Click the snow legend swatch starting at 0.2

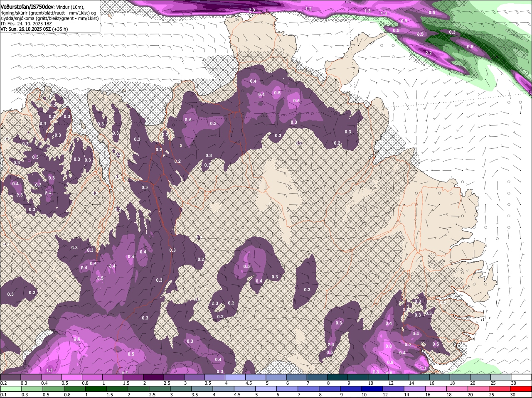click(x=10, y=377)
